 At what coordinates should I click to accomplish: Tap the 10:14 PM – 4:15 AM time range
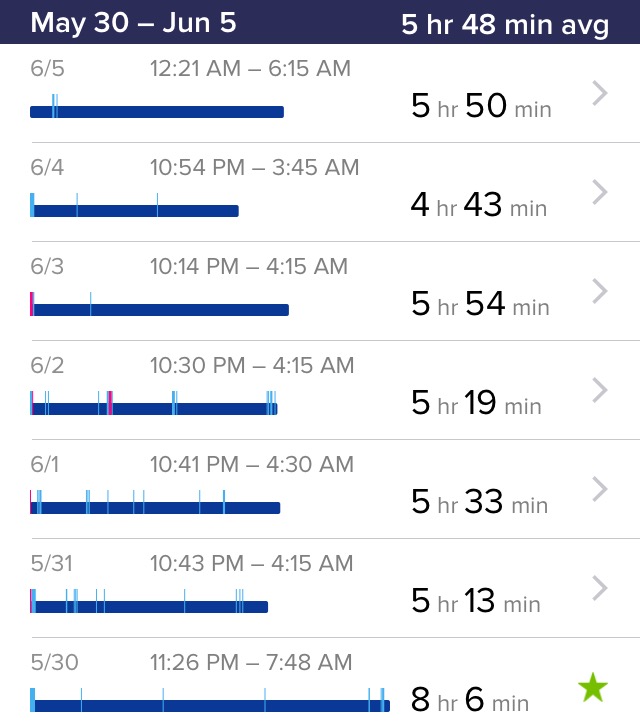(249, 266)
